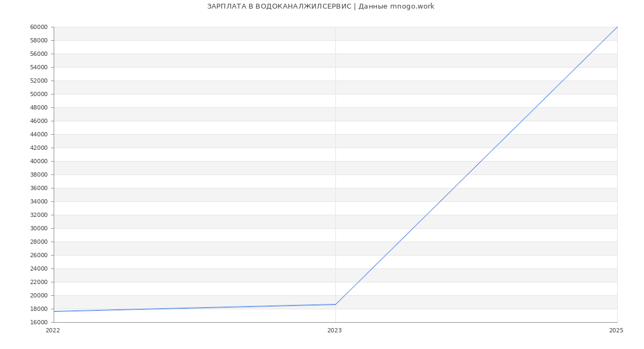
Task: Click the 20000 y-axis label
Action: click(x=39, y=295)
